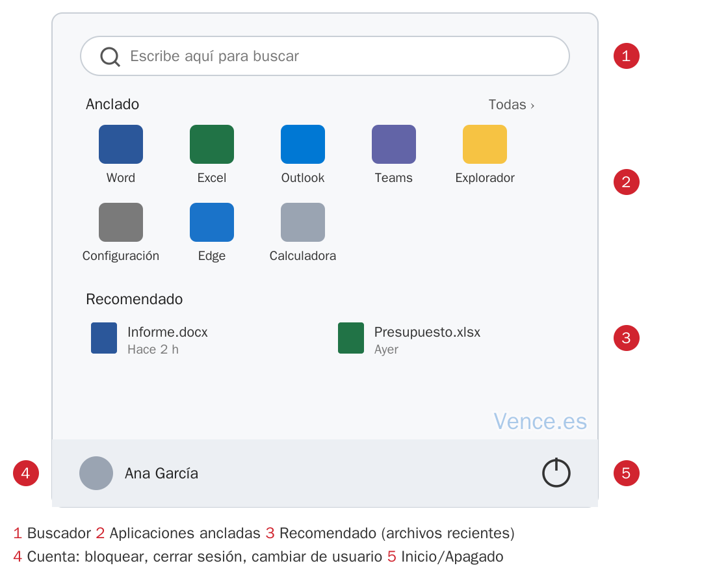Screen dimensions: 728x572
Task: Open the Explorador yellow icon
Action: 485,144
